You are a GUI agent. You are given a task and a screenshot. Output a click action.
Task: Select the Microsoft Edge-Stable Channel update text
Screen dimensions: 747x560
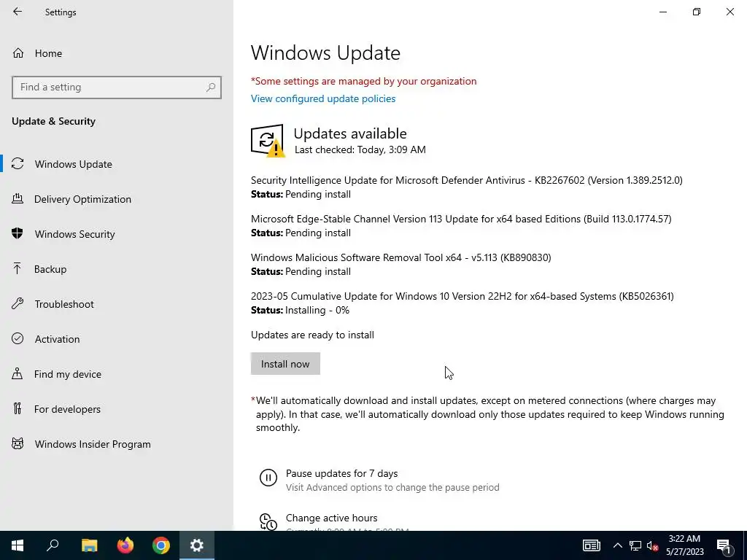click(x=461, y=219)
